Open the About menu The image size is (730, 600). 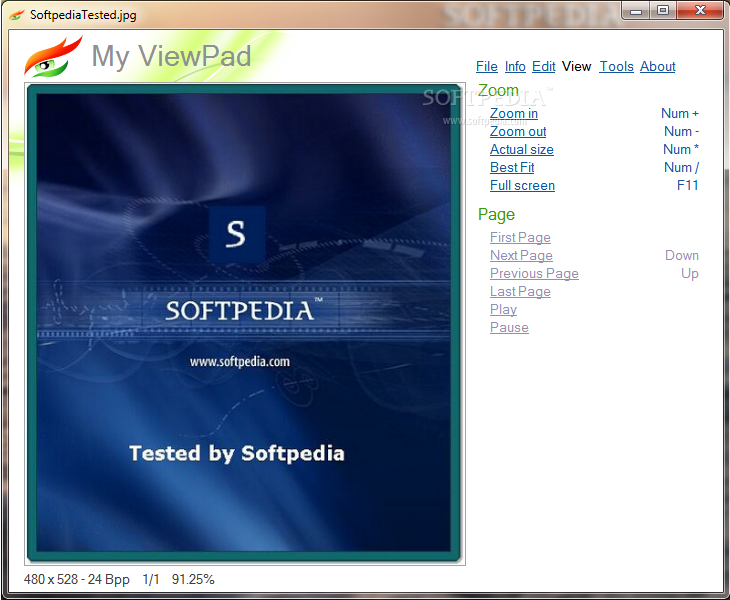(x=657, y=67)
